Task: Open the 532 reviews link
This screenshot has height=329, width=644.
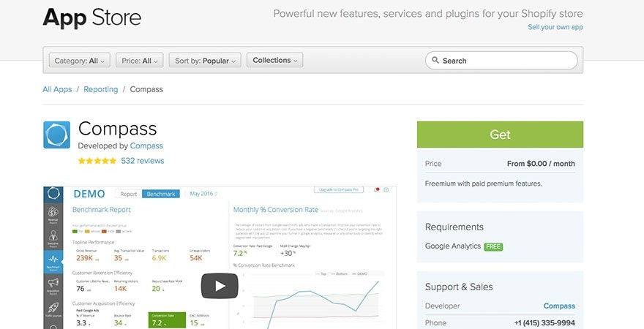Action: pyautogui.click(x=143, y=161)
